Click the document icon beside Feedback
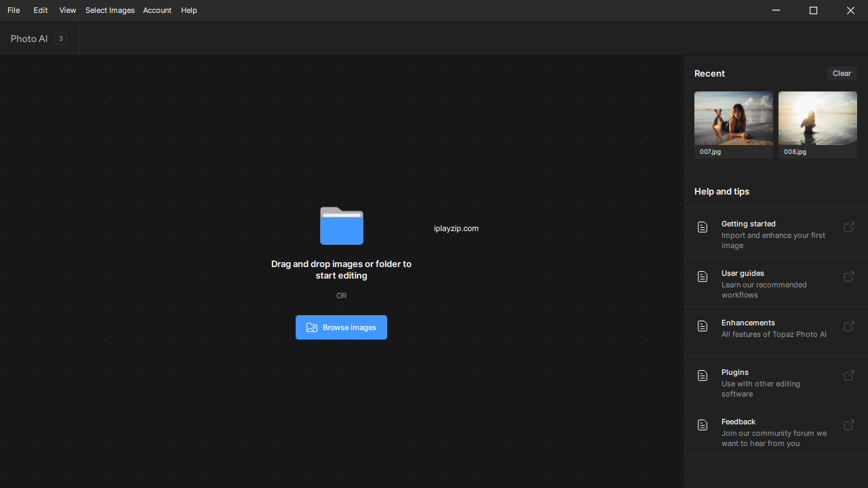The height and width of the screenshot is (488, 868). [x=703, y=425]
